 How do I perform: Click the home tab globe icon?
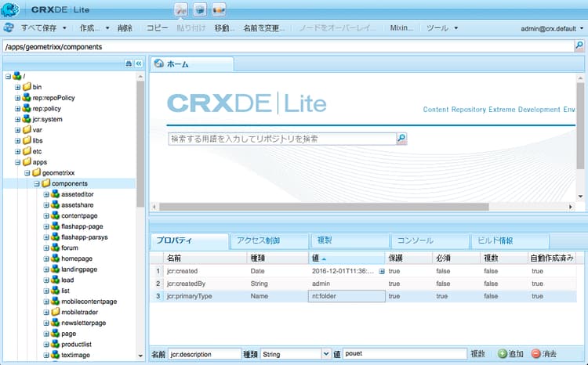(159, 63)
